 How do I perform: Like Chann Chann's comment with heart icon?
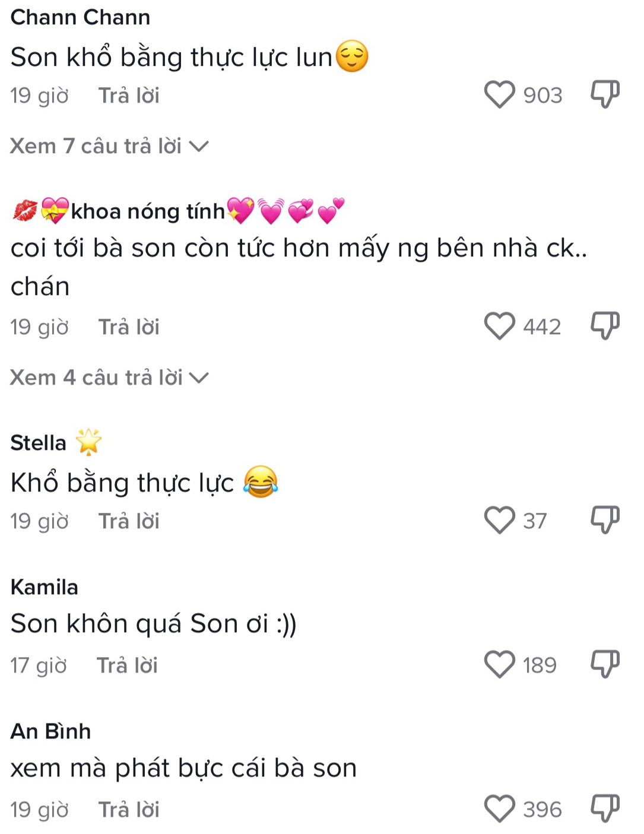(499, 95)
